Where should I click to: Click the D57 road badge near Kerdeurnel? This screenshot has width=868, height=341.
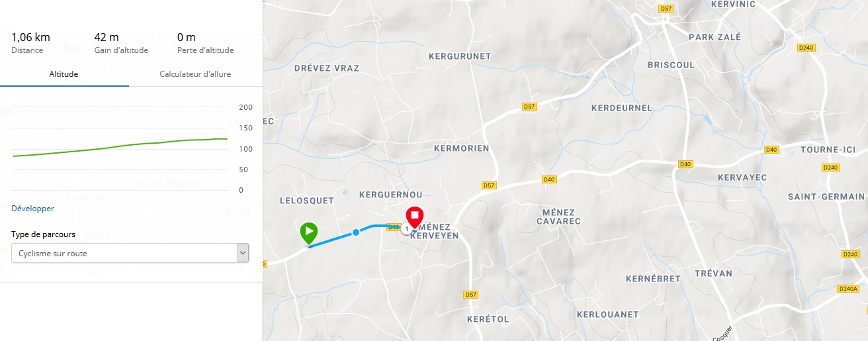[529, 107]
